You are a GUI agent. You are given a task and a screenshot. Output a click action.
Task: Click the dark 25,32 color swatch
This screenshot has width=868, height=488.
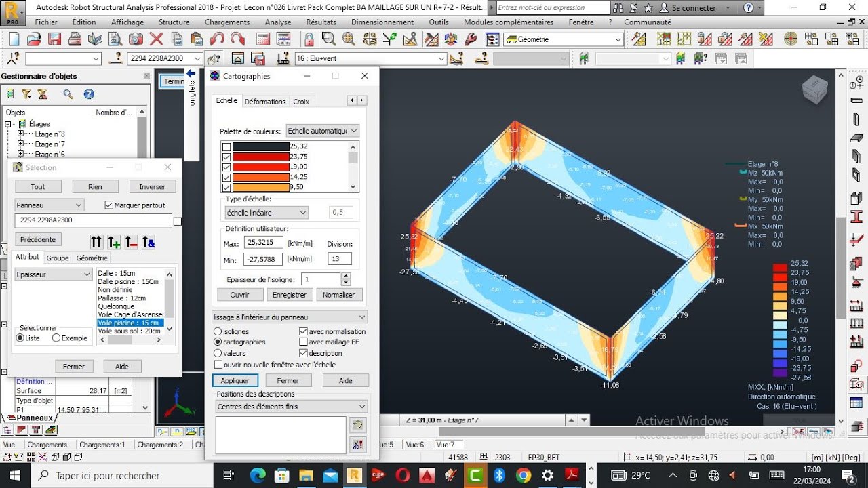coord(260,146)
